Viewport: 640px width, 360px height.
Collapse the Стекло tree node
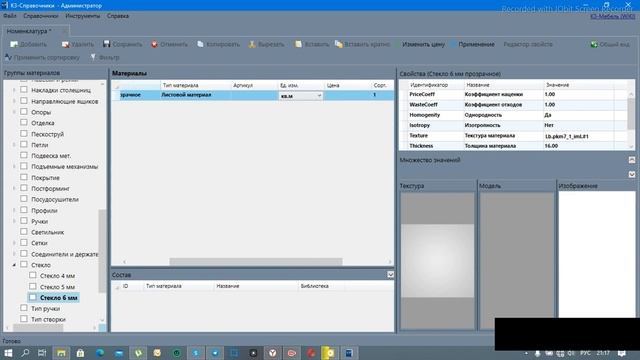click(14, 265)
